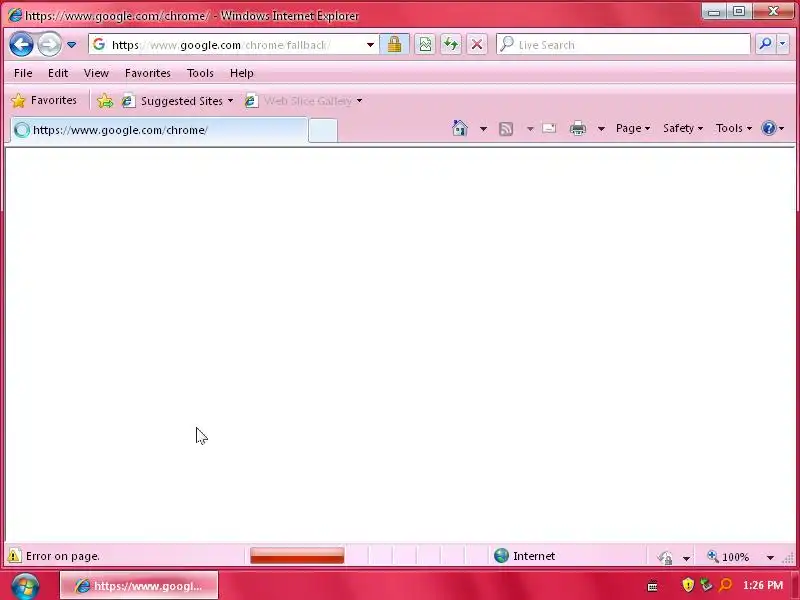
Task: Select Internet Explorer taskbar button
Action: coord(139,586)
